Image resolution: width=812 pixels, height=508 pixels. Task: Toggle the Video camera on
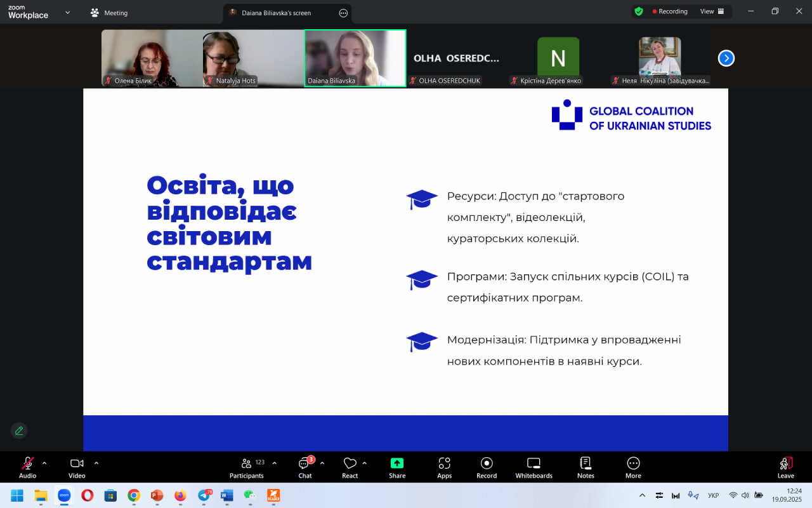tap(77, 467)
